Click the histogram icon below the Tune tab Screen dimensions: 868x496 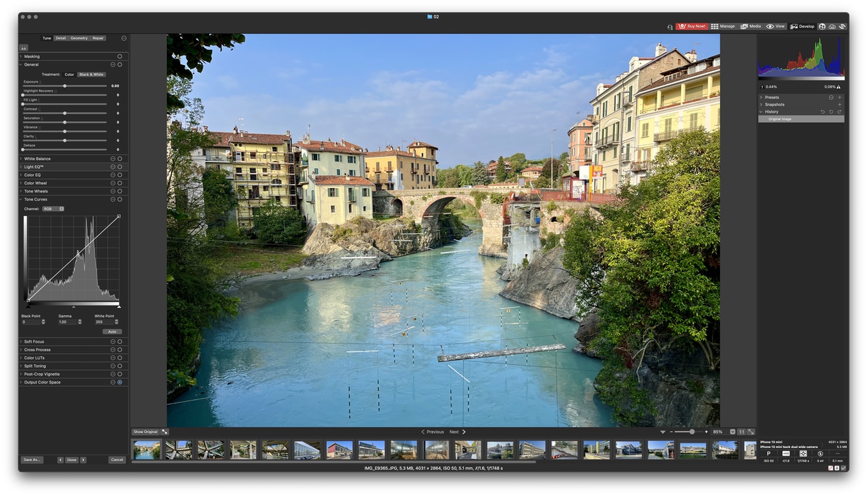coord(23,47)
